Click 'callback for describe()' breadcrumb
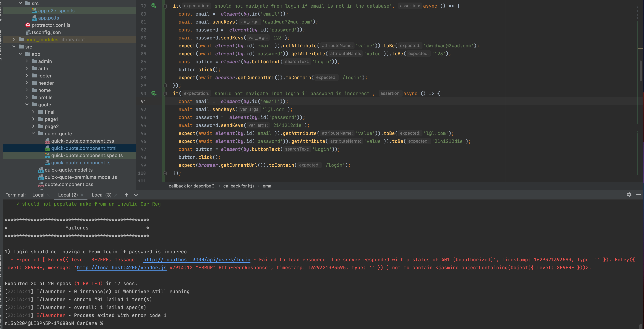 (192, 186)
